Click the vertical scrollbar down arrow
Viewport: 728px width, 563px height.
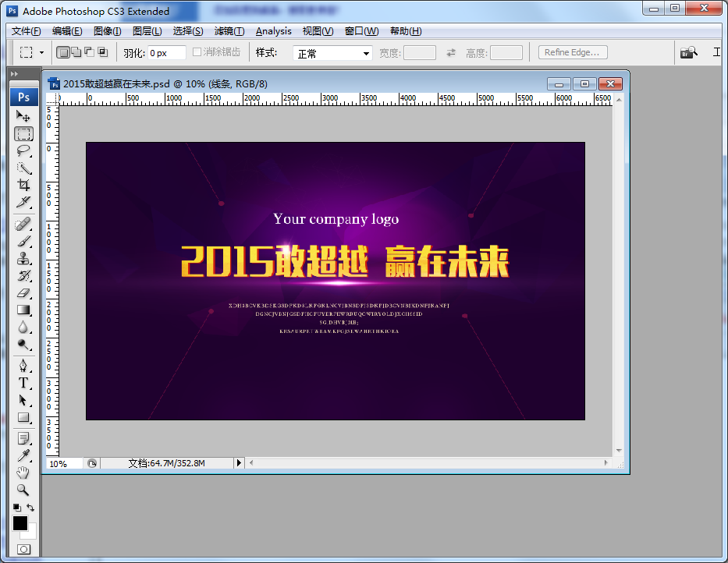(x=619, y=451)
